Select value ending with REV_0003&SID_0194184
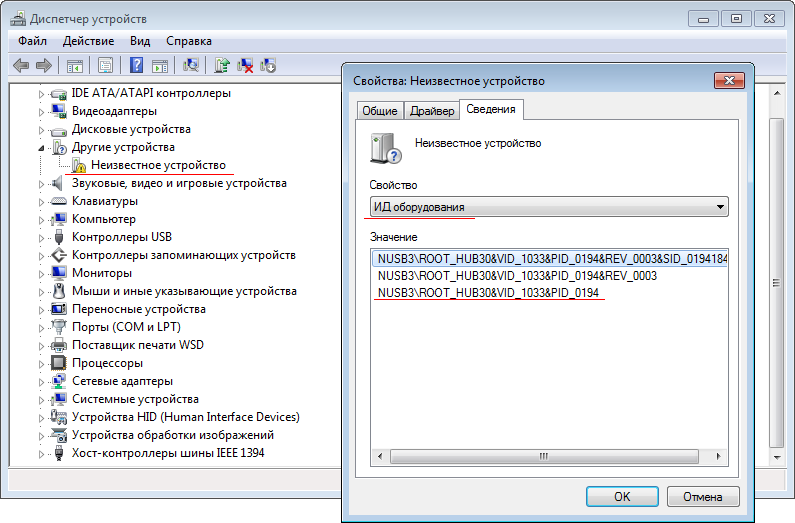This screenshot has height=523, width=795. pyautogui.click(x=550, y=258)
